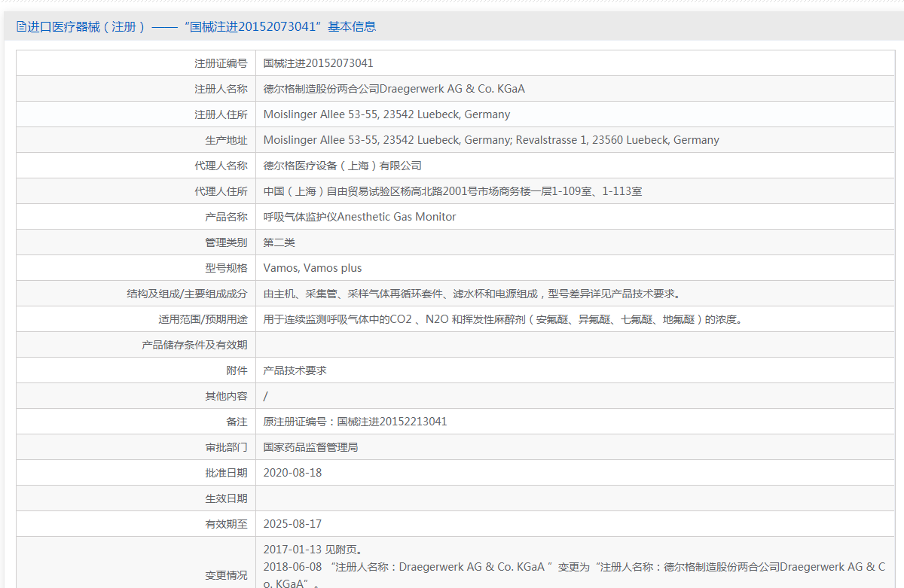Click the model specification Vamos, Vamos plus

pyautogui.click(x=313, y=268)
